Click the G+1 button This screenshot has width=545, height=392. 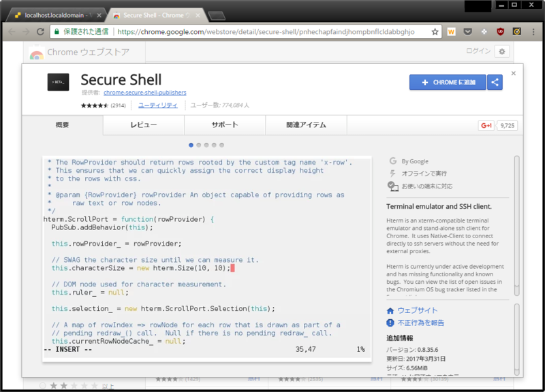click(486, 126)
